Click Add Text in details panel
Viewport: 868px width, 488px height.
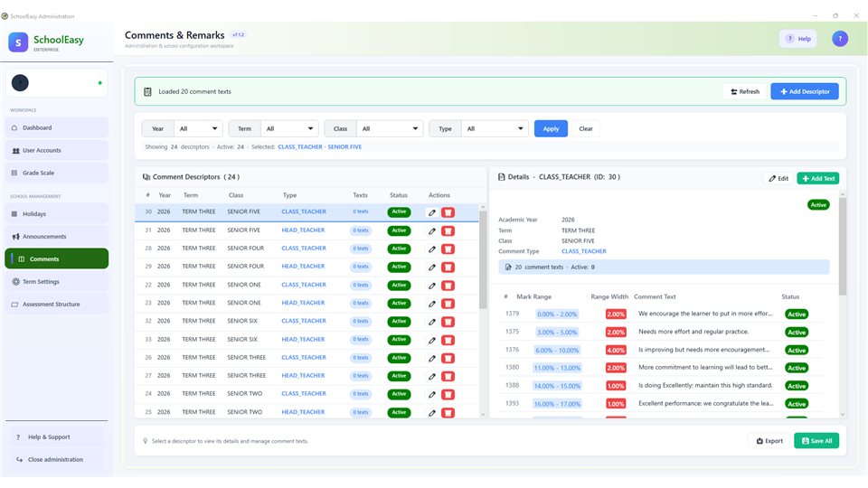818,179
